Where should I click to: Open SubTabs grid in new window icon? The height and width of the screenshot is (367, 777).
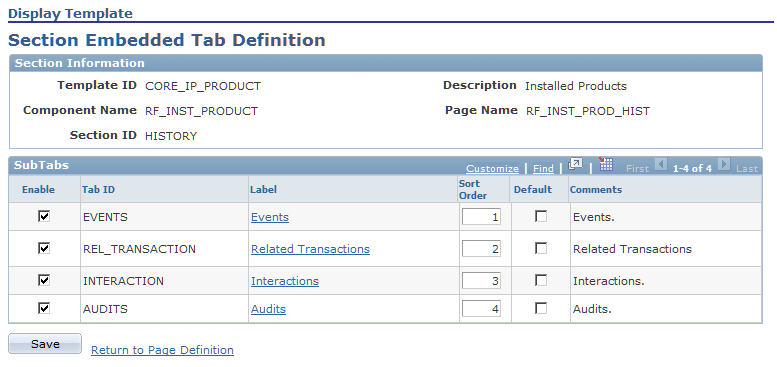[575, 164]
